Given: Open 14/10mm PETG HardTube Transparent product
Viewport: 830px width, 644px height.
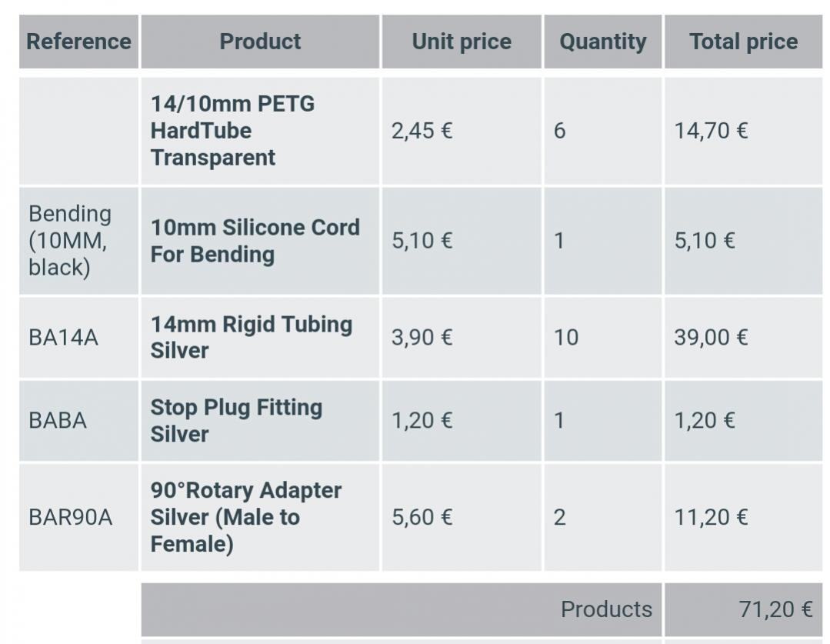Looking at the screenshot, I should click(x=233, y=131).
